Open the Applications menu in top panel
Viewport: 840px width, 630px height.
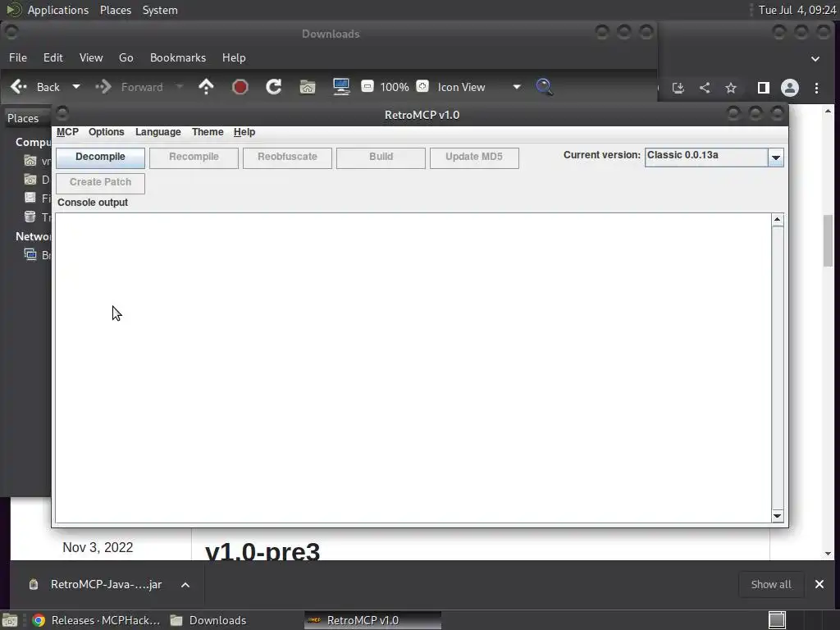click(58, 10)
